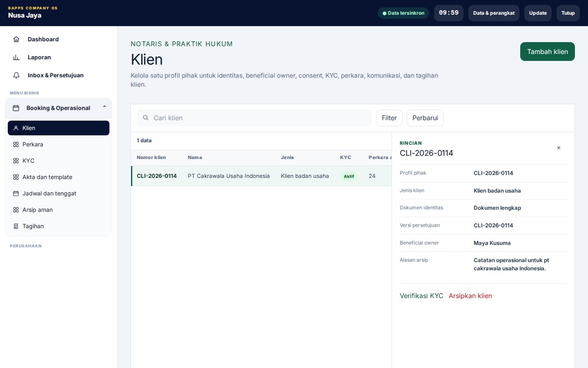Click the search magnifier icon
The width and height of the screenshot is (588, 368).
[145, 118]
